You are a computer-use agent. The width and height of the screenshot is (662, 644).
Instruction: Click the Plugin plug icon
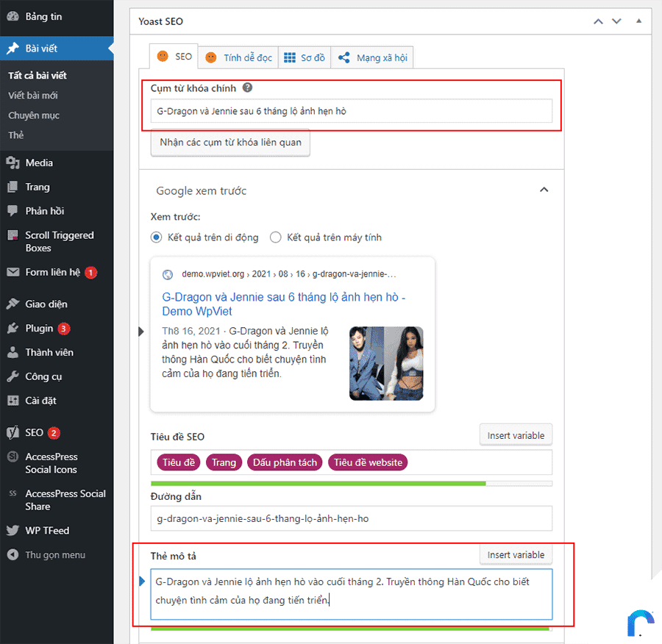[x=13, y=329]
